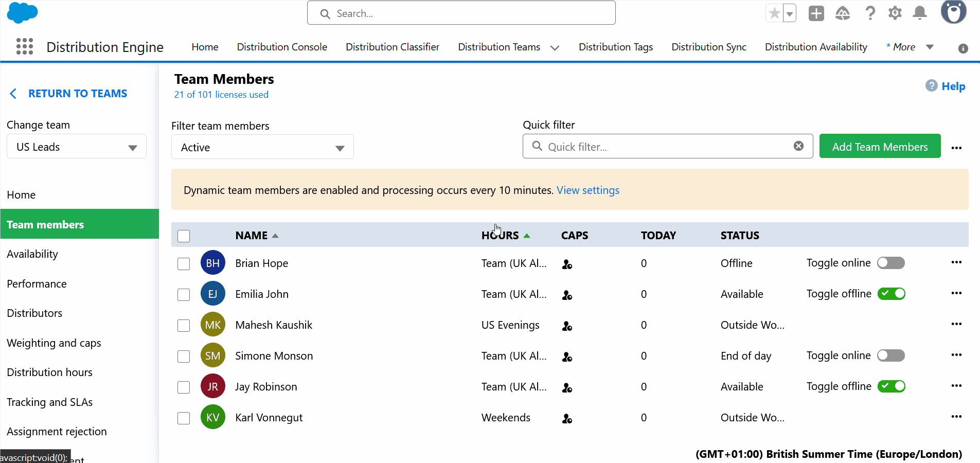The width and height of the screenshot is (980, 463).
Task: Select Jay Robinson's row checkbox
Action: 184,387
